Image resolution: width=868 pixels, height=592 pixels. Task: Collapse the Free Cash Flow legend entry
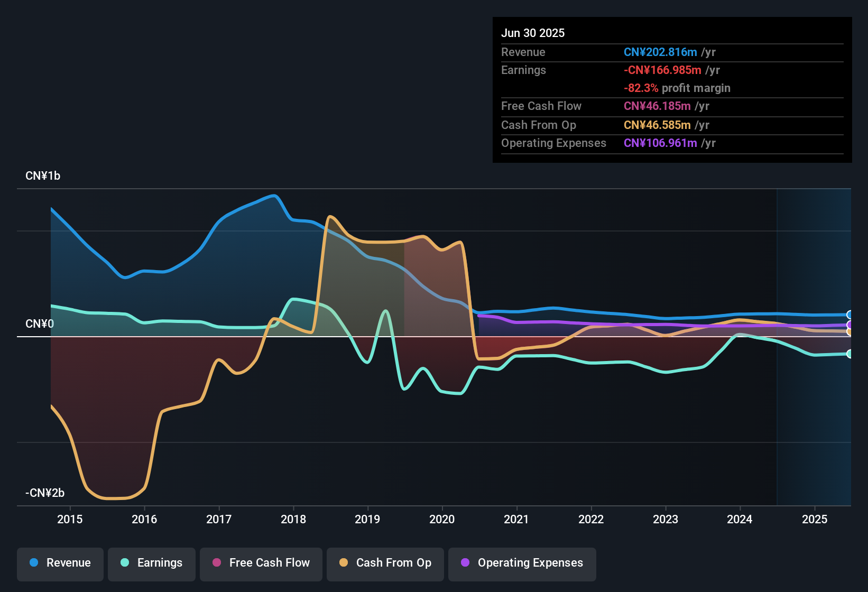[261, 563]
